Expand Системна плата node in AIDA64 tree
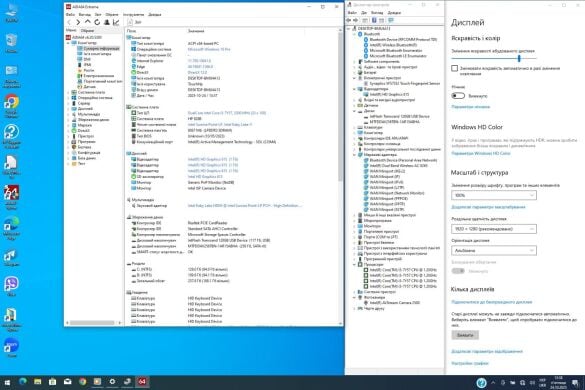This screenshot has height=390, width=585. click(68, 92)
